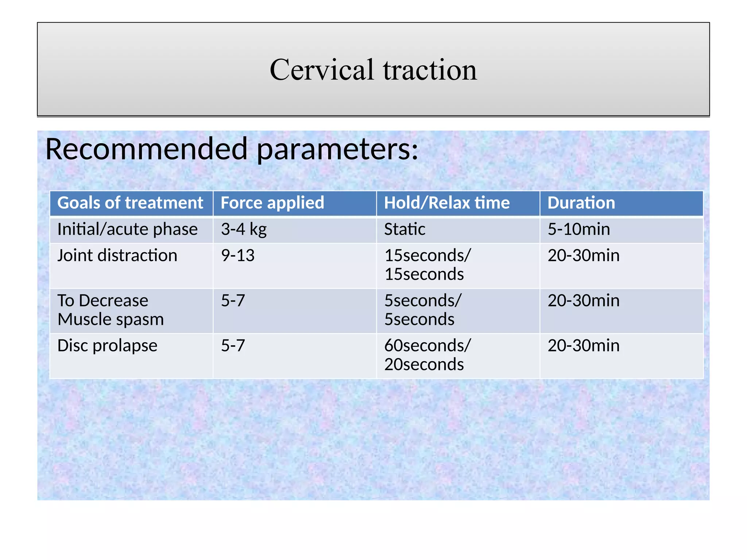The image size is (747, 560).
Task: Click the "Hold/Relax time" column header
Action: (x=447, y=203)
